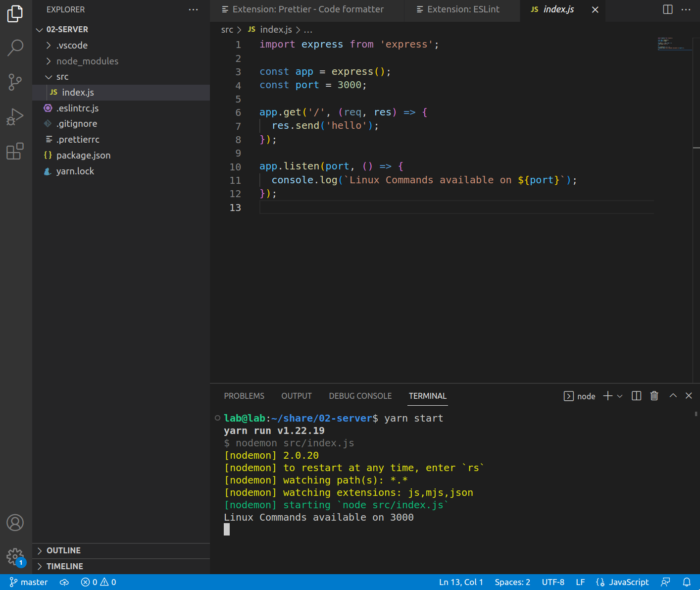This screenshot has width=700, height=590.
Task: Select the TERMINAL panel tab
Action: click(428, 396)
